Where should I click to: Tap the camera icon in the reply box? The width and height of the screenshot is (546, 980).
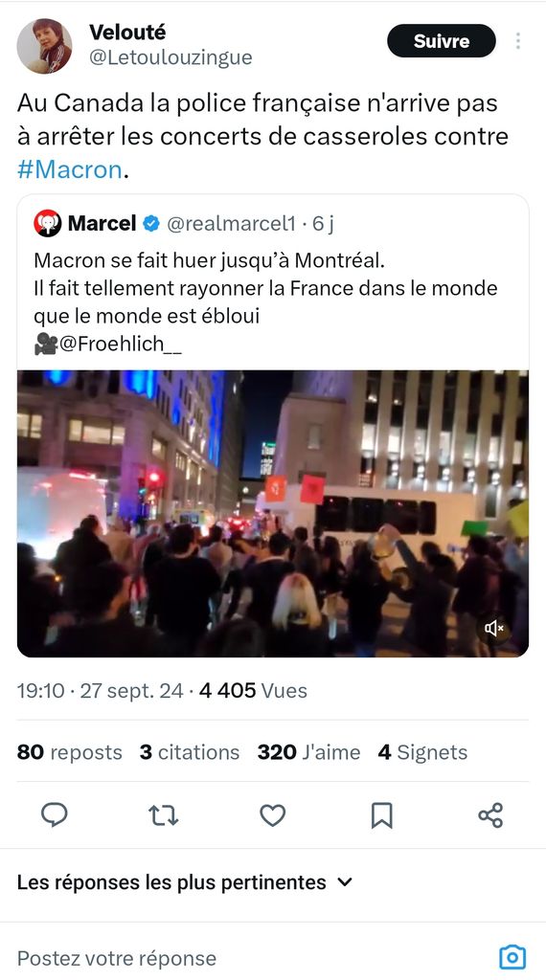point(512,957)
